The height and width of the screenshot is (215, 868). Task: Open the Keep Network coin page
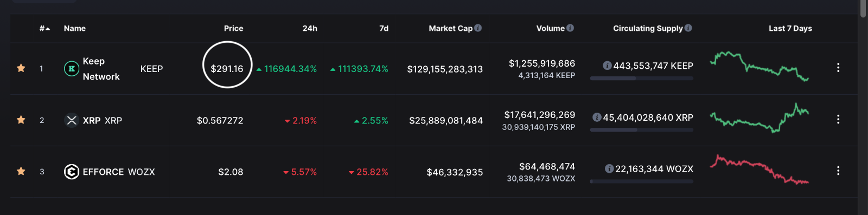(101, 69)
